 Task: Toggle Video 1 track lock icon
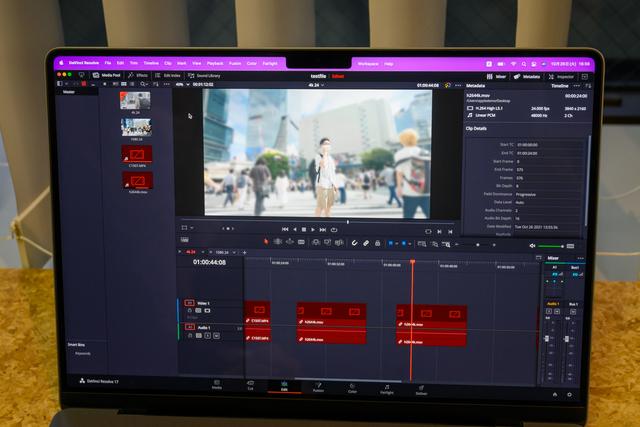coord(190,311)
